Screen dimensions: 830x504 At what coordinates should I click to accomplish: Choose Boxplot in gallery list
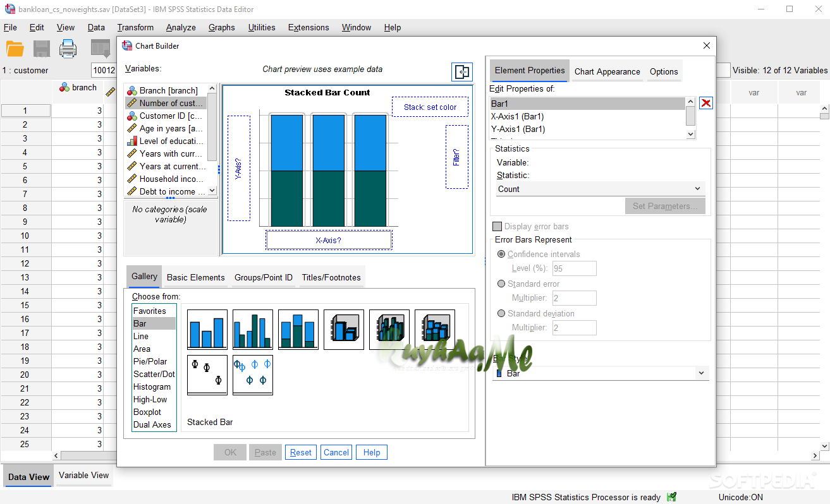coord(154,412)
